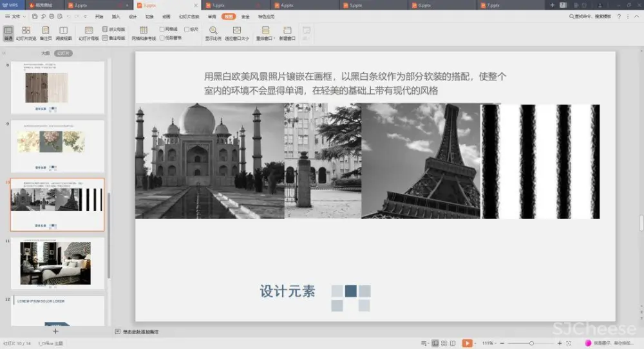The image size is (644, 349).
Task: Open the Slide Master (幻灯片母版) editor
Action: (x=89, y=33)
